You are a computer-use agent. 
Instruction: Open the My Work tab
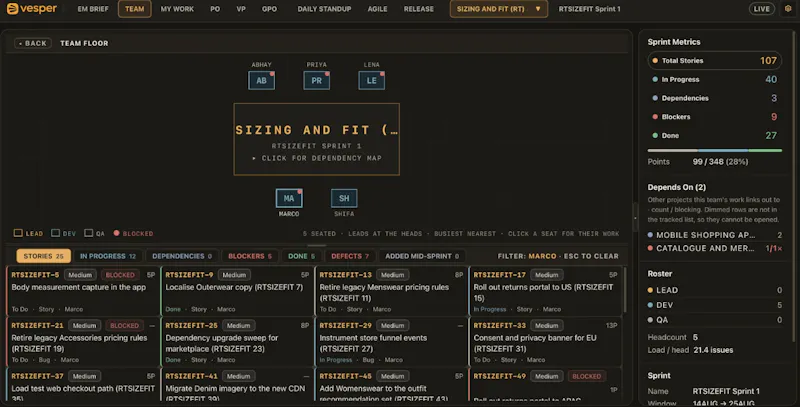pos(177,9)
